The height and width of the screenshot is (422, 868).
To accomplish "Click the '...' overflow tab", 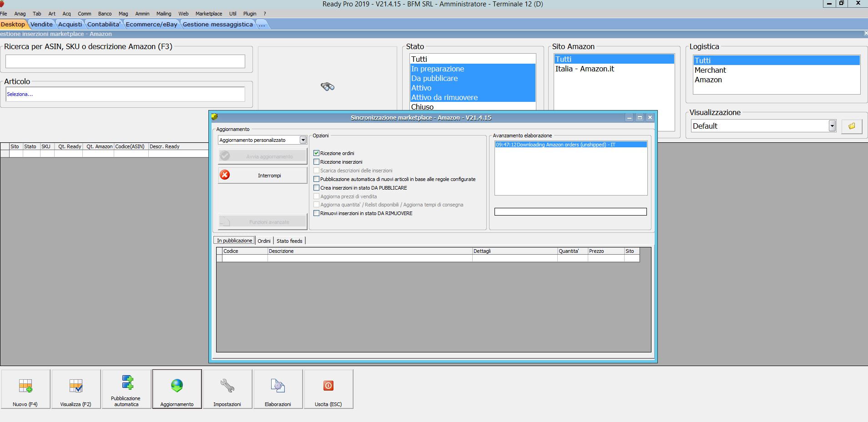I will tap(262, 24).
